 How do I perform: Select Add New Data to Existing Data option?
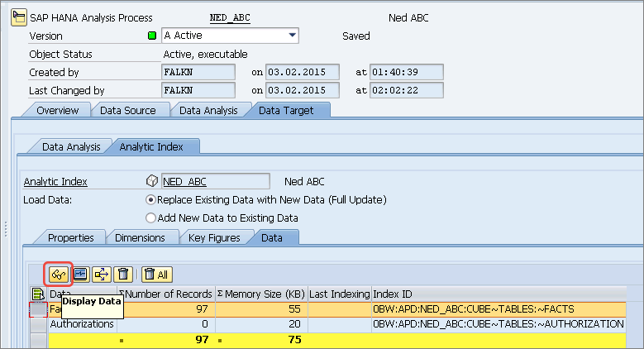[x=150, y=218]
